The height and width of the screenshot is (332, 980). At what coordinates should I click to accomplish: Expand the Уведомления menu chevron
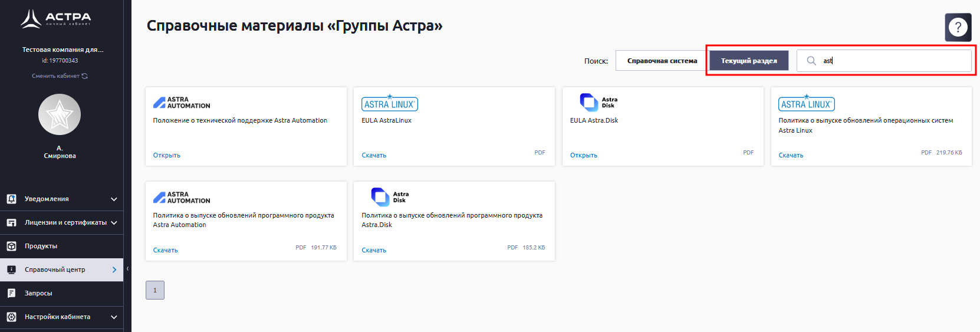pyautogui.click(x=114, y=199)
